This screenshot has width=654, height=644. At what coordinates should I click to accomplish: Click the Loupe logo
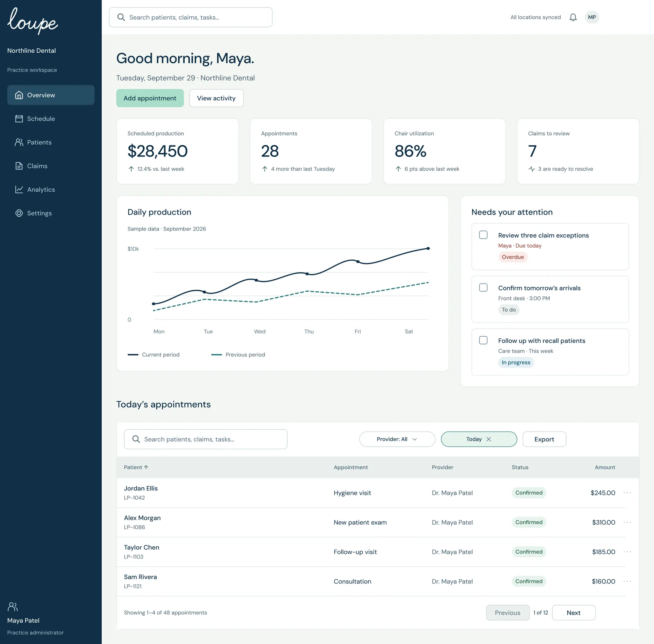(33, 20)
